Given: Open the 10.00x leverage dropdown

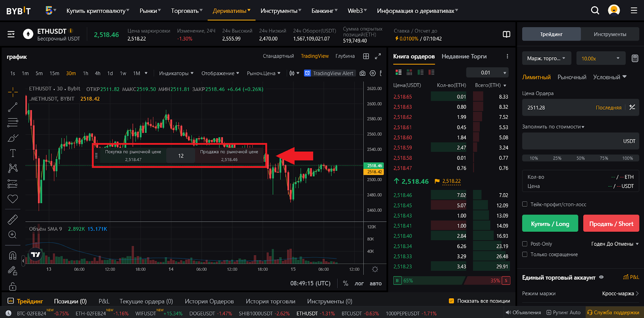Looking at the screenshot, I should pos(601,58).
